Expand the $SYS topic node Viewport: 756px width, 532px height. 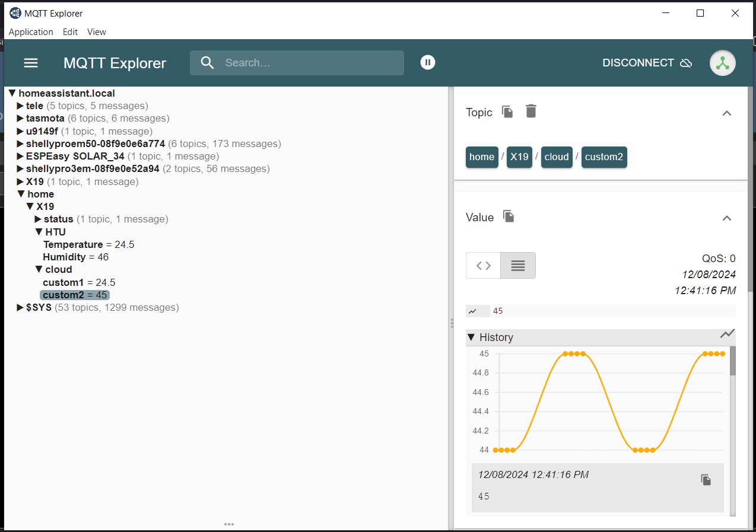[21, 307]
